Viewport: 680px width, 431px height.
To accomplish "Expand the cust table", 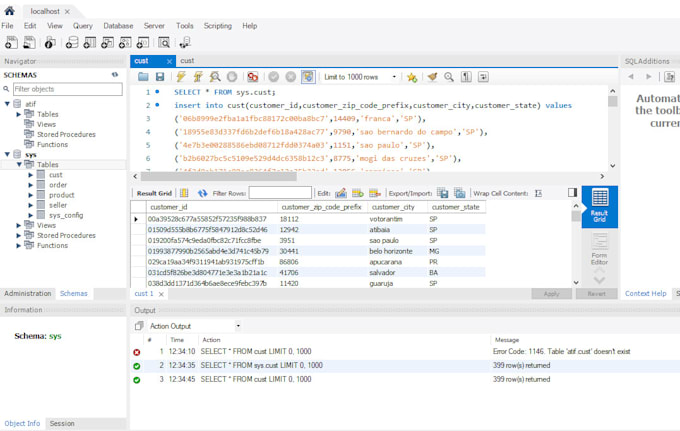I will [x=31, y=175].
